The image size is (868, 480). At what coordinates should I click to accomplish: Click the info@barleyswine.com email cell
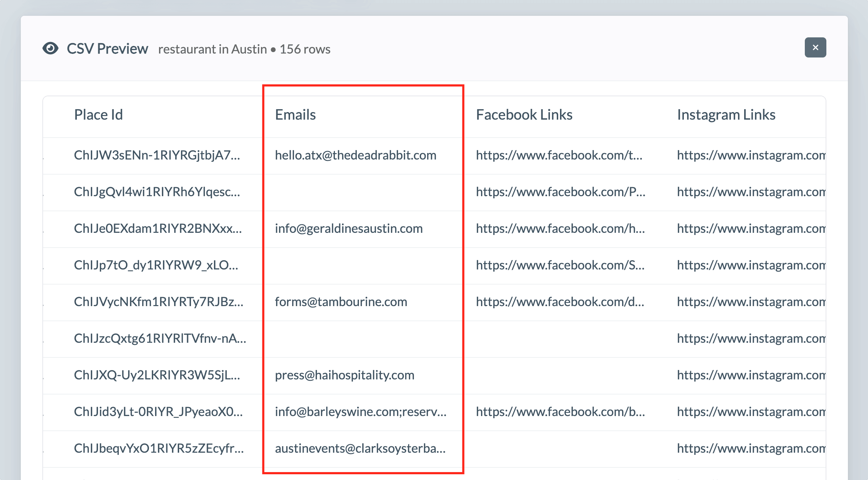pos(361,412)
